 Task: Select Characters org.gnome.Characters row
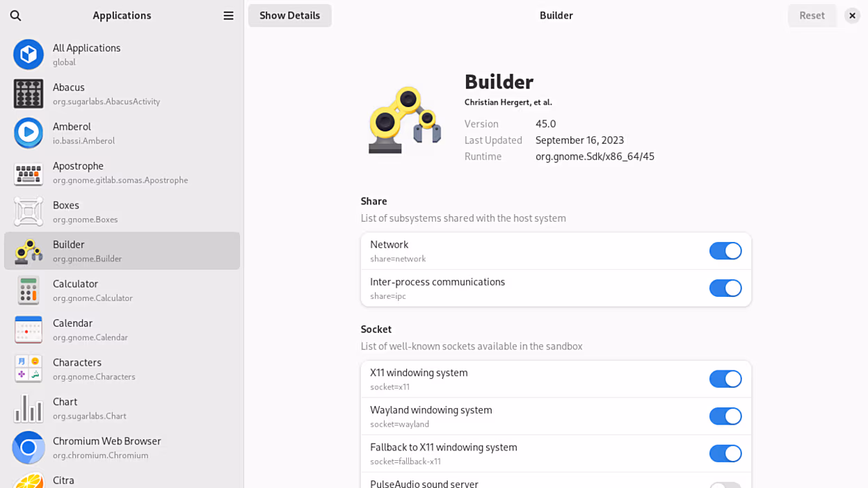(122, 368)
